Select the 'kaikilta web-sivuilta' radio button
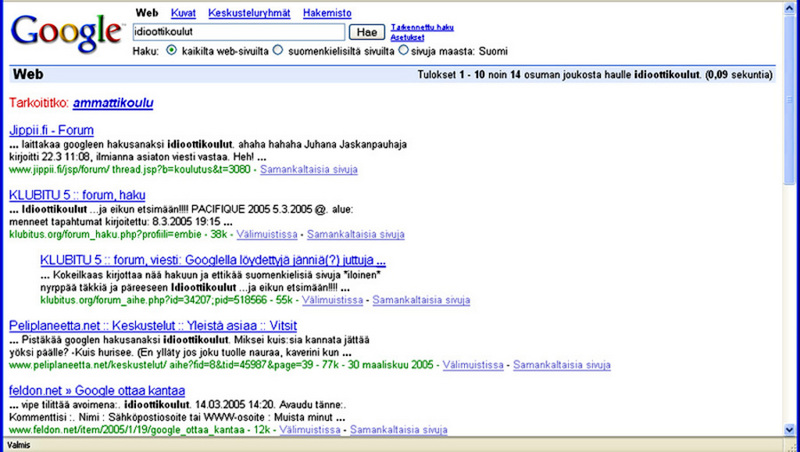 [171, 50]
